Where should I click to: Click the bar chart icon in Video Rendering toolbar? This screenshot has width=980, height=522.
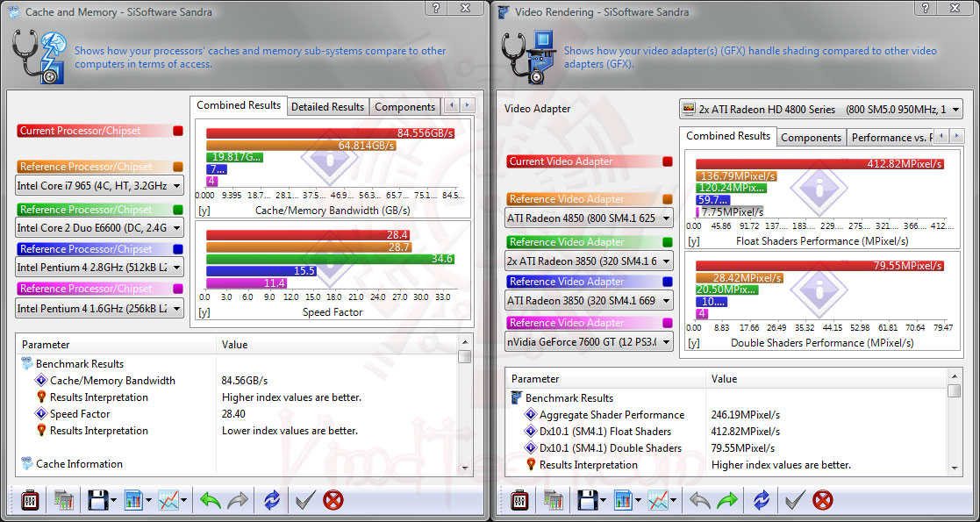(x=624, y=500)
